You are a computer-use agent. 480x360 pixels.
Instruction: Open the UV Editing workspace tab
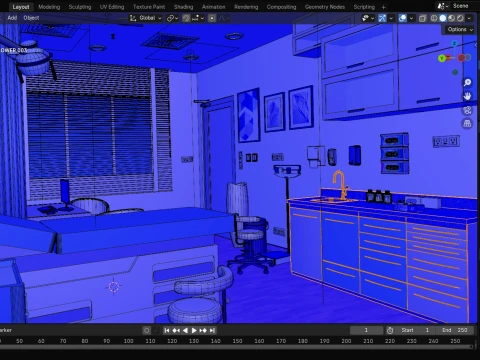point(112,7)
